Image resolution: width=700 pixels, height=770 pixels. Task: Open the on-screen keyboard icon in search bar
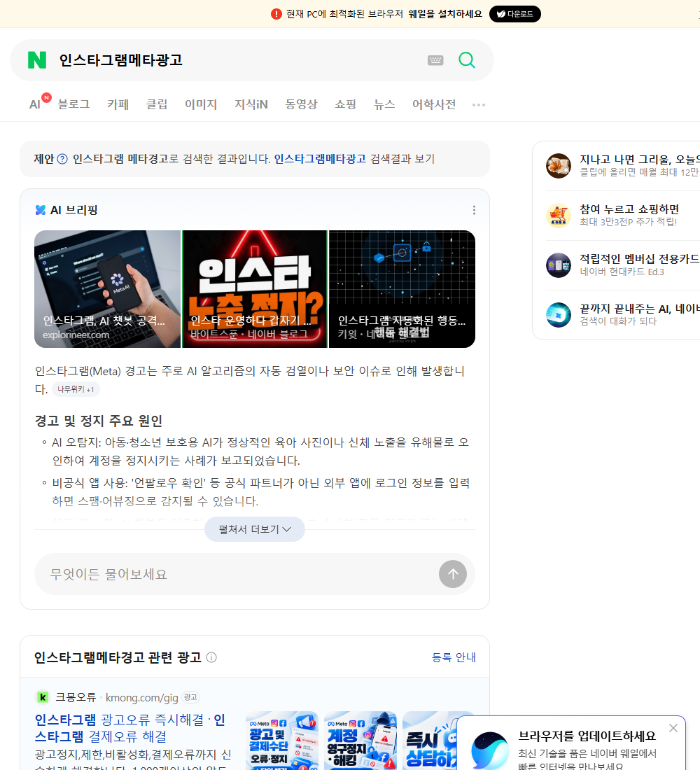(x=435, y=60)
